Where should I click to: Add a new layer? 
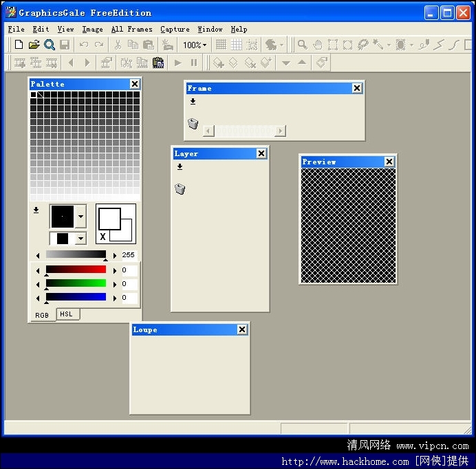pyautogui.click(x=218, y=63)
